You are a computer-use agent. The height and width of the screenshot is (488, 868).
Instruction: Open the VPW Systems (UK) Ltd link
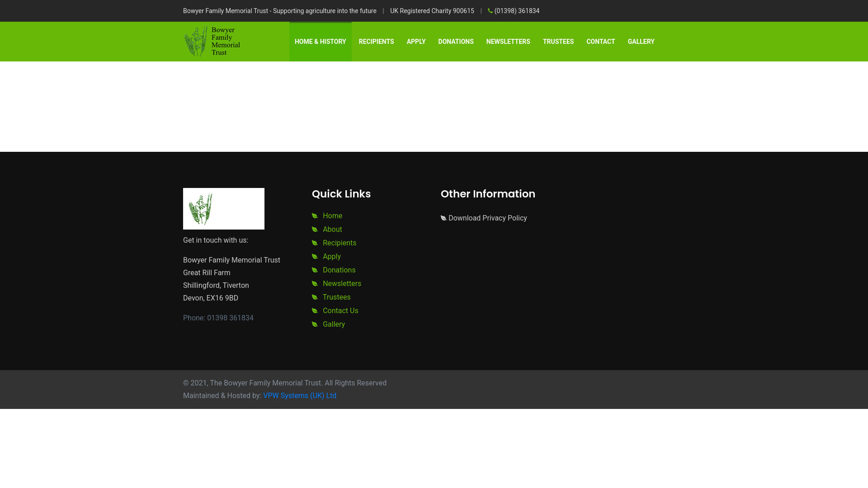point(300,396)
